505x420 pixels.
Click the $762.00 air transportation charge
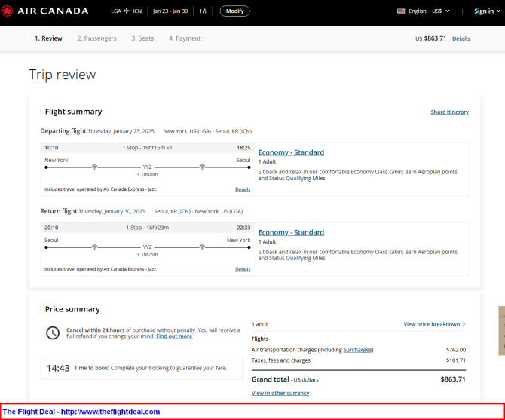pyautogui.click(x=456, y=350)
